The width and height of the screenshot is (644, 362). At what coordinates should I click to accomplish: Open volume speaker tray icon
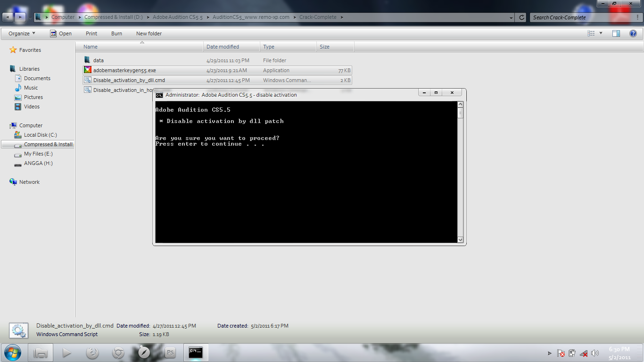click(595, 353)
